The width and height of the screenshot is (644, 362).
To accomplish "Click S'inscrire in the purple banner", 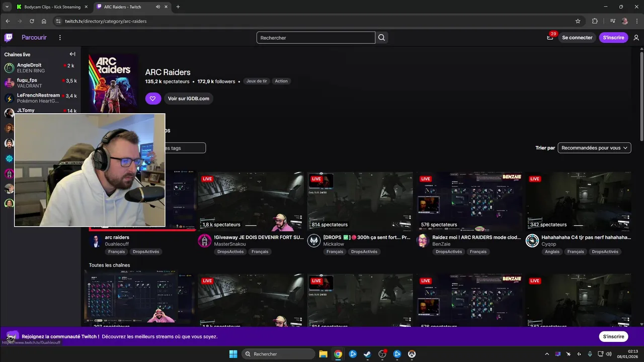I will point(613,336).
